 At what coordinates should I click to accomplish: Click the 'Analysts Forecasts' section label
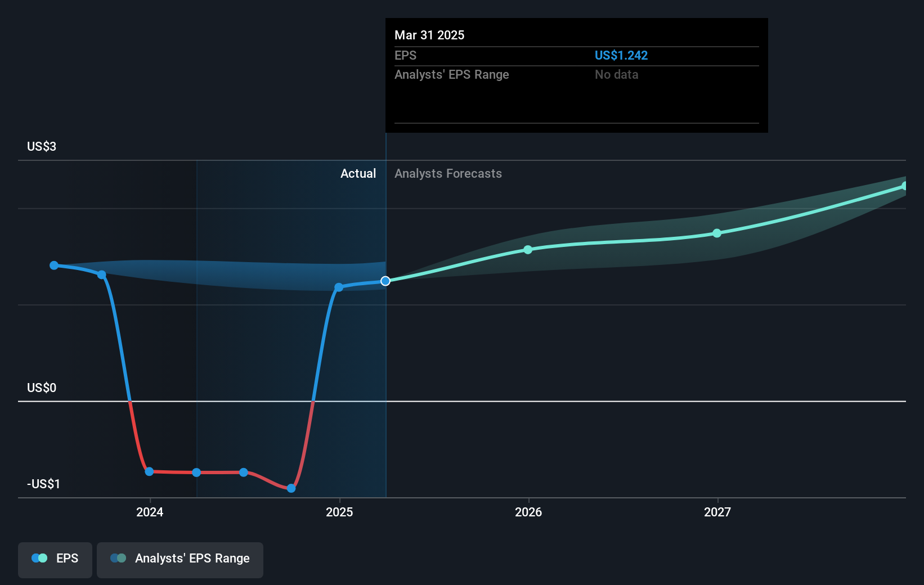click(x=448, y=174)
